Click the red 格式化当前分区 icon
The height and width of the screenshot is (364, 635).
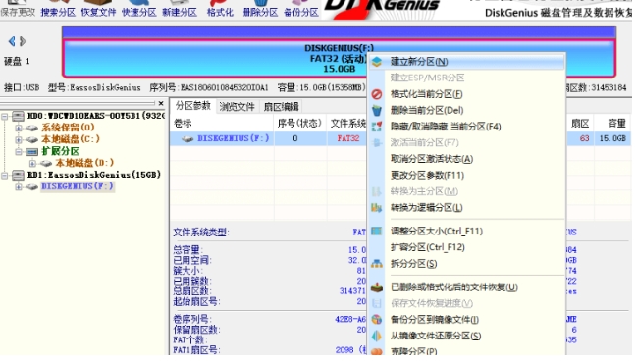pyautogui.click(x=377, y=94)
